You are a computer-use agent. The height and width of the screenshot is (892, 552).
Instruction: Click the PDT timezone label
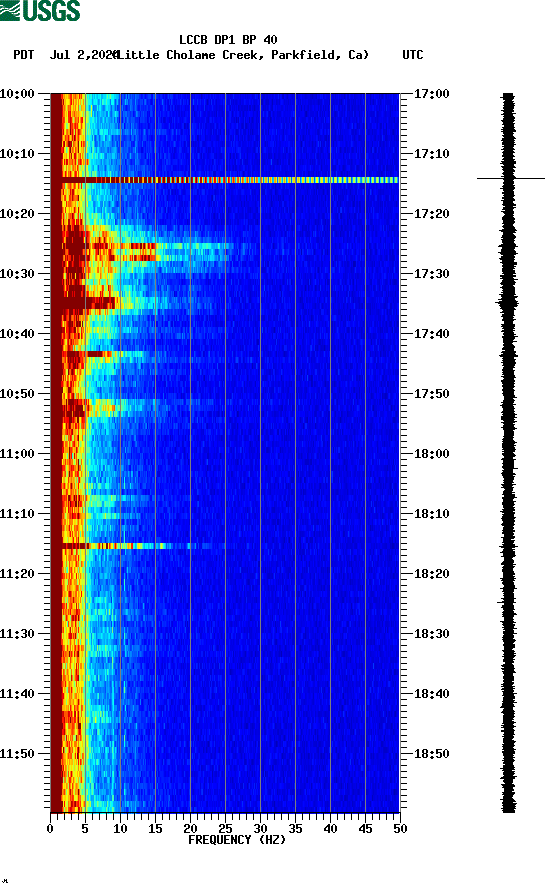(24, 55)
